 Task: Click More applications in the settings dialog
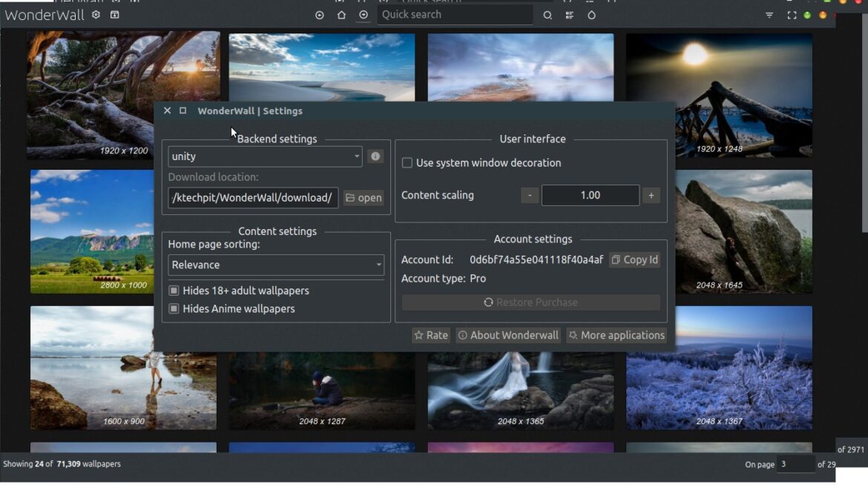pyautogui.click(x=617, y=335)
